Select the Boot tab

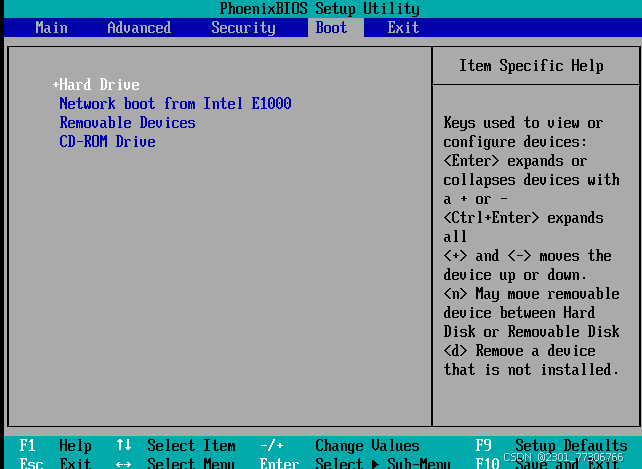[x=331, y=27]
